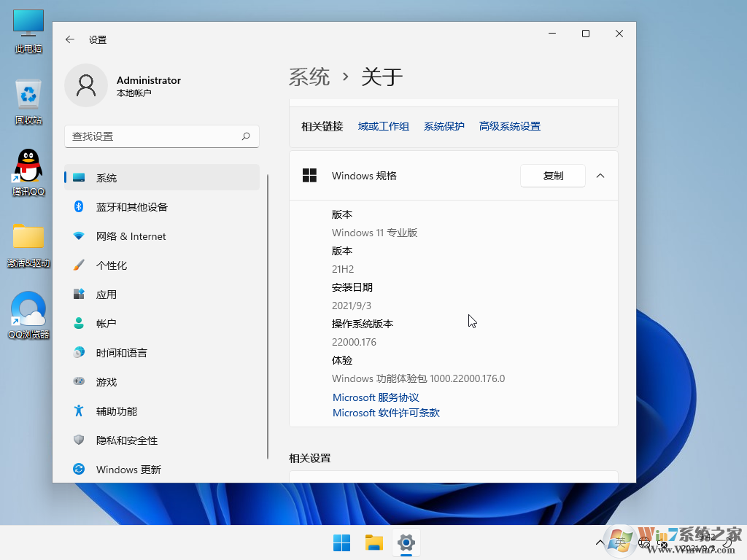Image resolution: width=747 pixels, height=560 pixels.
Task: Open File Explorer from the taskbar
Action: 373,542
